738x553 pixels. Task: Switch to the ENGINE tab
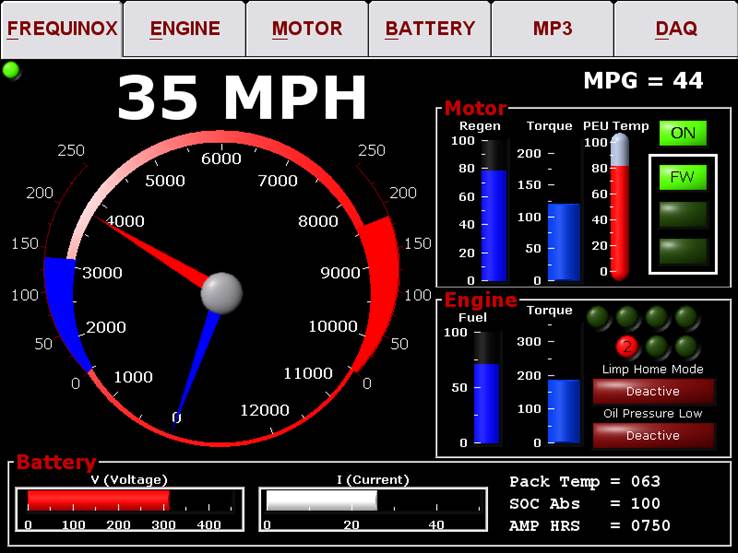point(184,29)
